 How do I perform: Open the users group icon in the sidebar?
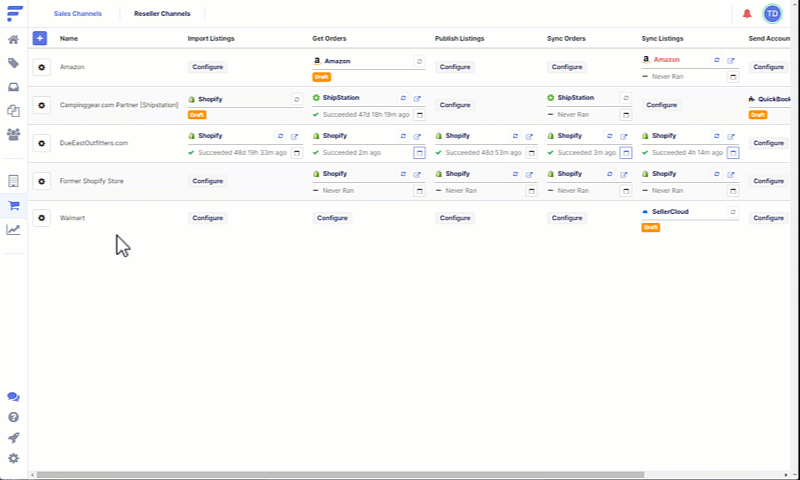(13, 134)
